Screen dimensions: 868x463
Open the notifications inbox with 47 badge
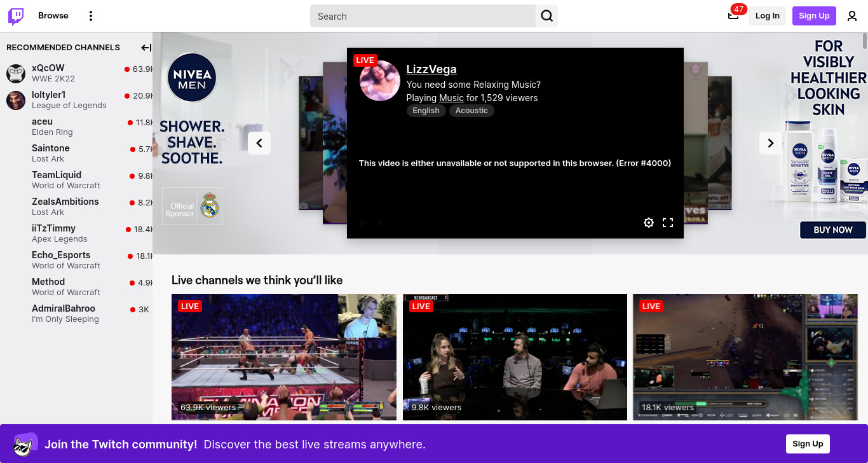coord(733,15)
